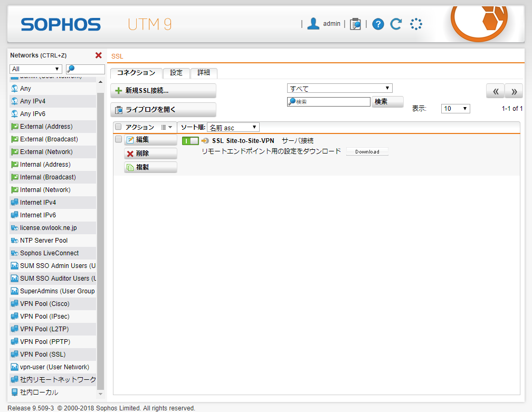Image resolution: width=532 pixels, height=412 pixels.
Task: Click the next page double-arrow button
Action: pyautogui.click(x=514, y=91)
